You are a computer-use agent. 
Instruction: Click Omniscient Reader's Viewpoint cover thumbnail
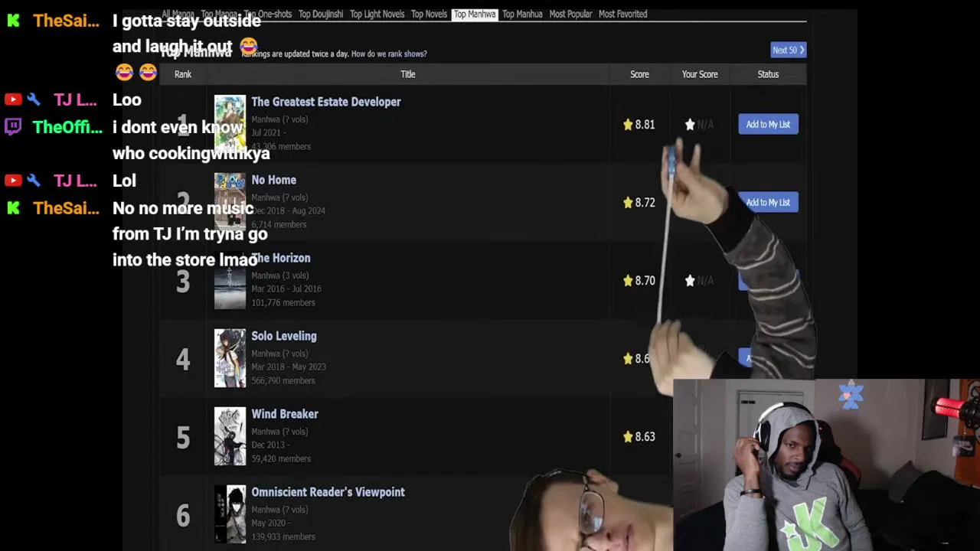230,514
